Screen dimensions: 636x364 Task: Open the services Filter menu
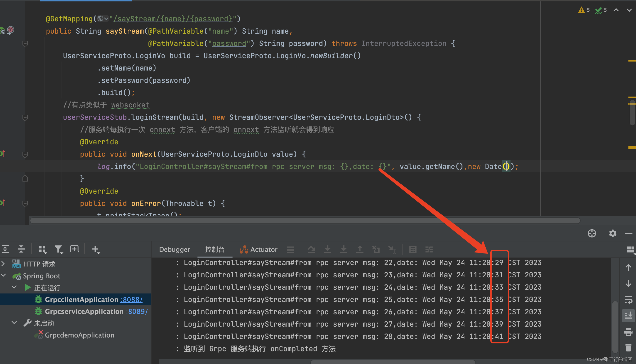point(58,249)
